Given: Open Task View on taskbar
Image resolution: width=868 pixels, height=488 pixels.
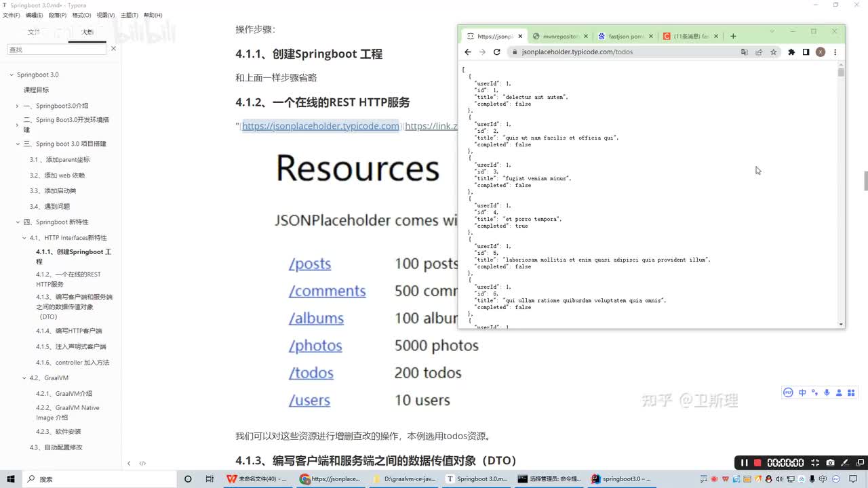Looking at the screenshot, I should point(210,479).
